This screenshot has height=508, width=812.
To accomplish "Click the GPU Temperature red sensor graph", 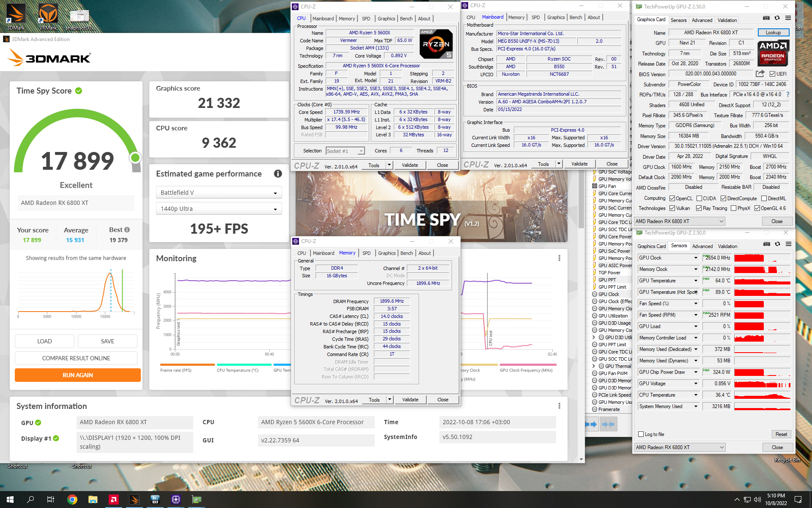I will 762,281.
